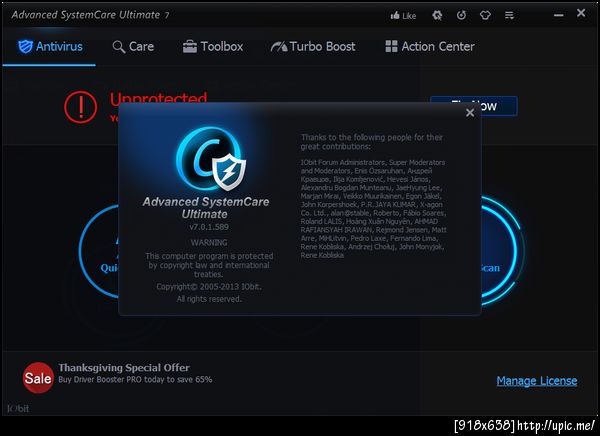Minimize the Advanced SystemCare window

coord(559,15)
